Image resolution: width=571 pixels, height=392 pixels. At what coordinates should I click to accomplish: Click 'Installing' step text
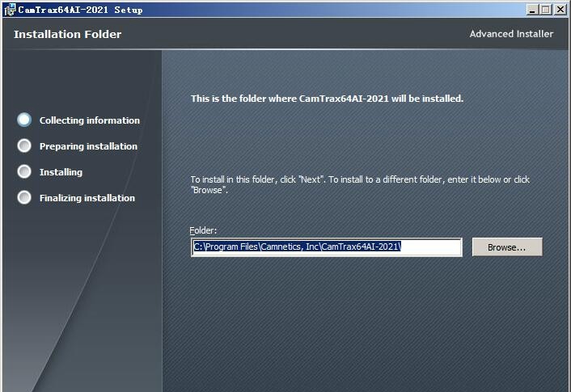coord(61,172)
